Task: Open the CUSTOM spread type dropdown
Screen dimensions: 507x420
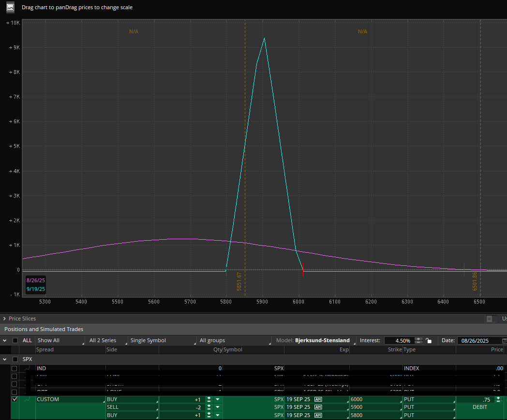Action: pyautogui.click(x=71, y=399)
